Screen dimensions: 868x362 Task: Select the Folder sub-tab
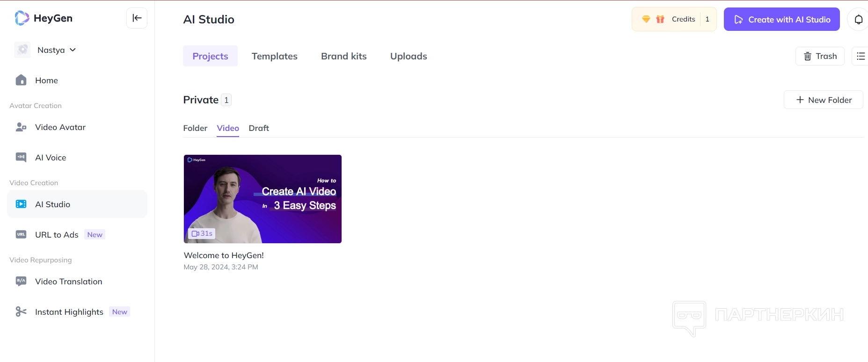(x=195, y=128)
